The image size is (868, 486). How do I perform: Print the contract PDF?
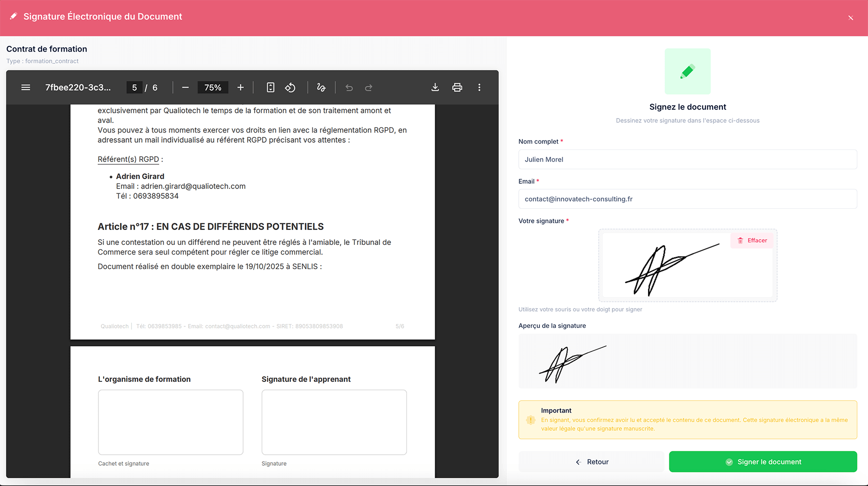[x=457, y=87]
